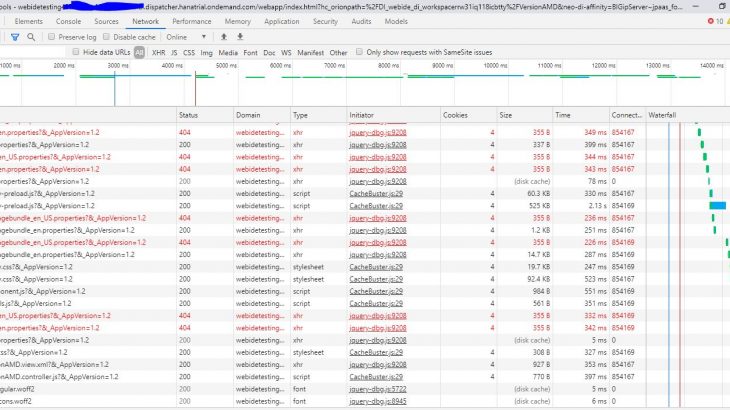Sort by the Size column header
The height and width of the screenshot is (410, 730).
(x=525, y=115)
